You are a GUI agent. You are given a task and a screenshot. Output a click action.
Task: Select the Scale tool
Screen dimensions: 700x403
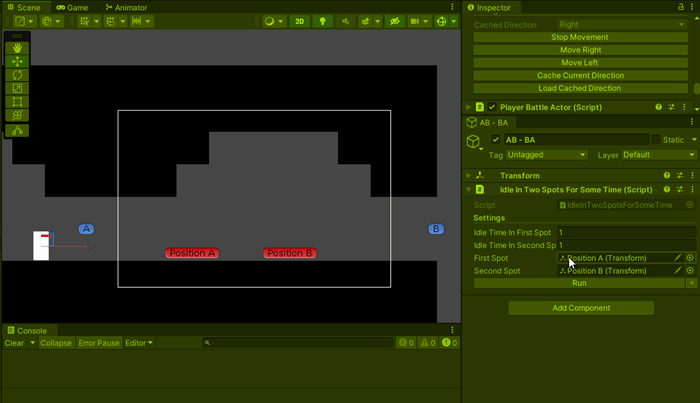pyautogui.click(x=17, y=89)
